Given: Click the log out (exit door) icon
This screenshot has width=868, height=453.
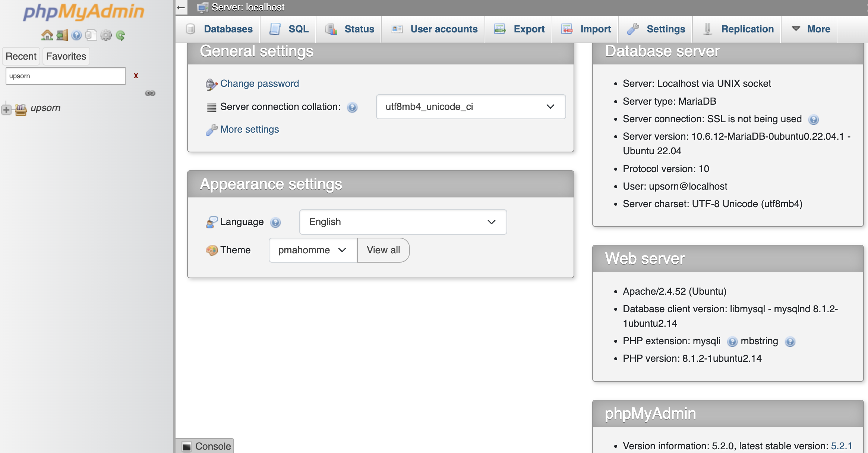Looking at the screenshot, I should click(x=62, y=35).
